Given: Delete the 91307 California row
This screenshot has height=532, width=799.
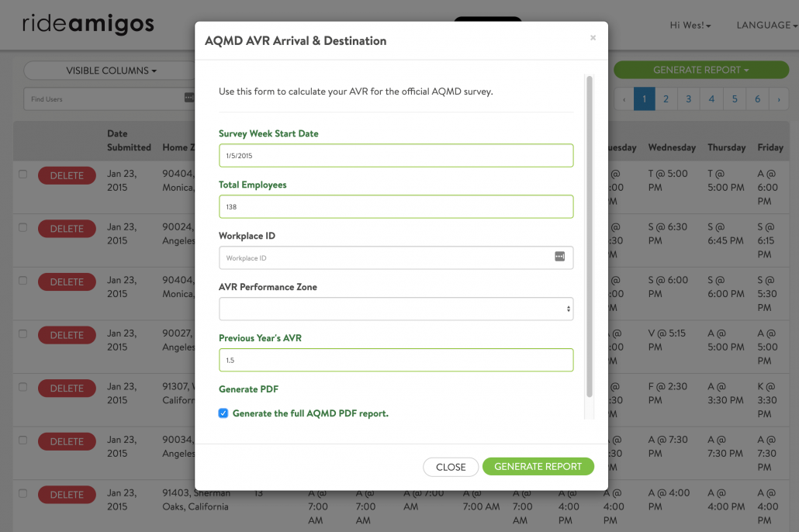Looking at the screenshot, I should click(x=67, y=389).
